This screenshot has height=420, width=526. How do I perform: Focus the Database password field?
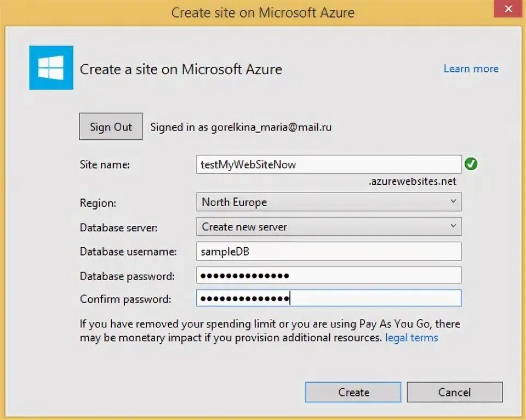click(x=329, y=275)
